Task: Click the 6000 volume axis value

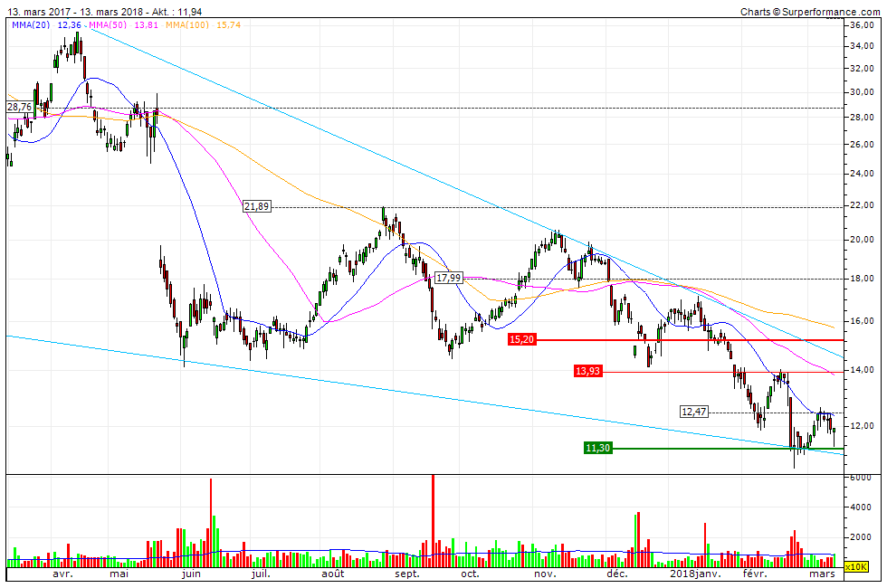Action: point(861,478)
